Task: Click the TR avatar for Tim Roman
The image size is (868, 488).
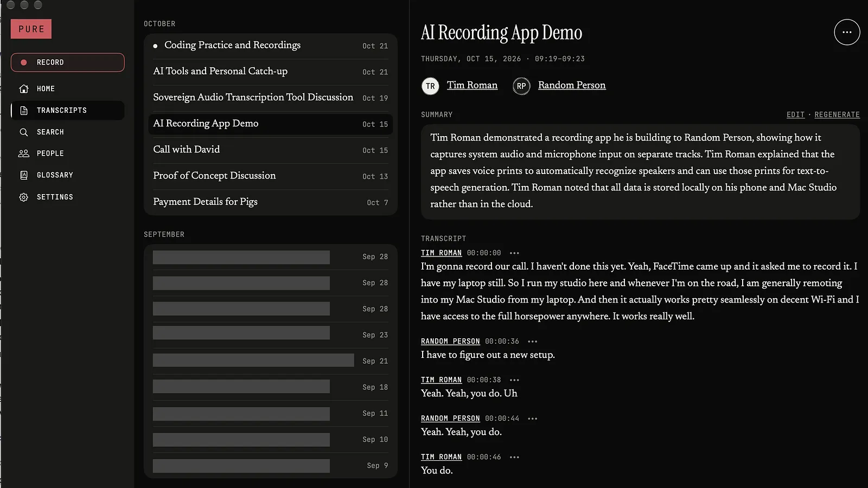Action: point(430,86)
